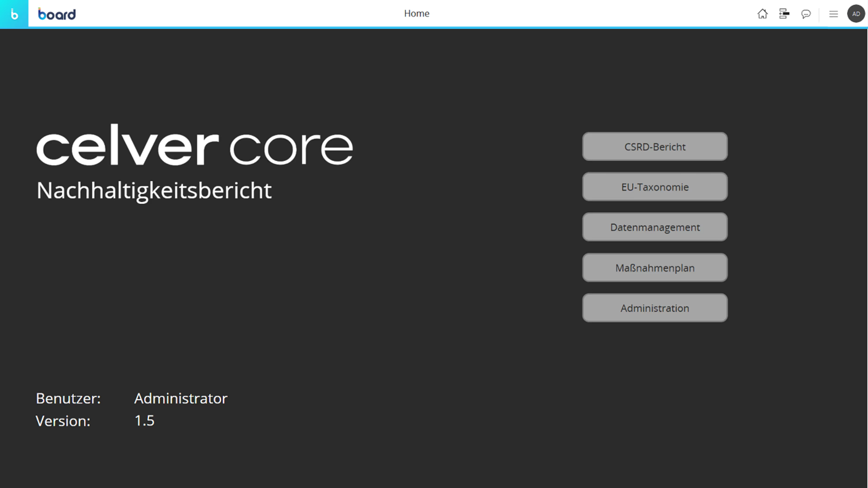Click the bold 'celver' logo word
This screenshot has width=868, height=488.
point(128,145)
